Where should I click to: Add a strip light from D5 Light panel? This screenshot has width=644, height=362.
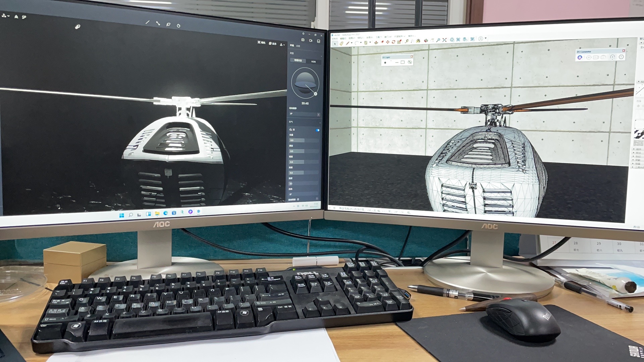(397, 62)
